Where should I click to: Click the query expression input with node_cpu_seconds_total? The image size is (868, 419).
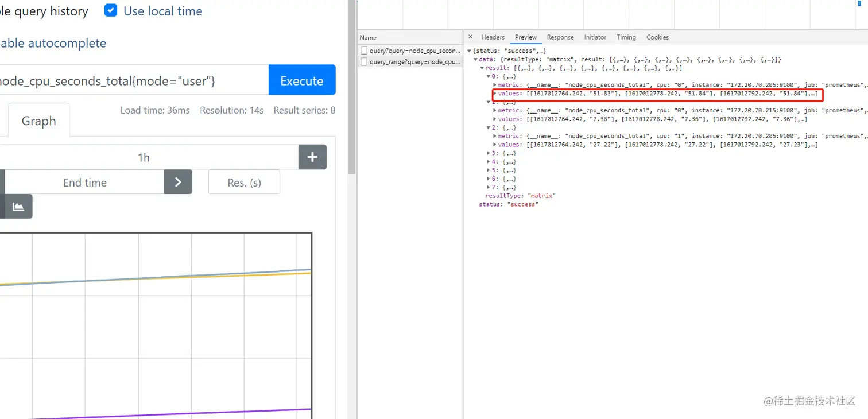click(x=134, y=80)
